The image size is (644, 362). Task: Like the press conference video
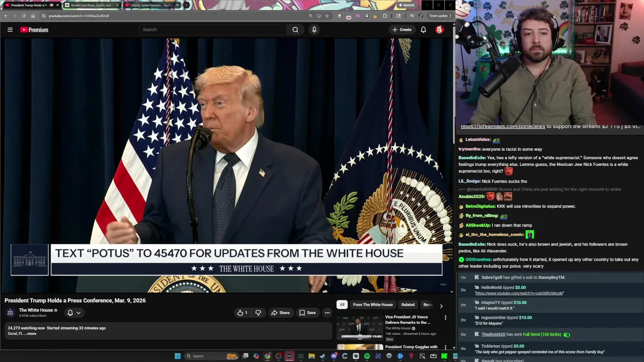coord(243,313)
